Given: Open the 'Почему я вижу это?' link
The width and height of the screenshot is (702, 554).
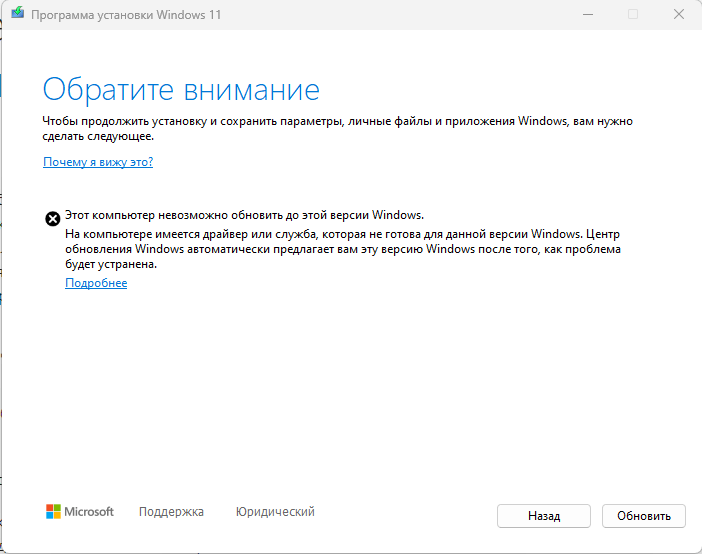Looking at the screenshot, I should tap(98, 162).
